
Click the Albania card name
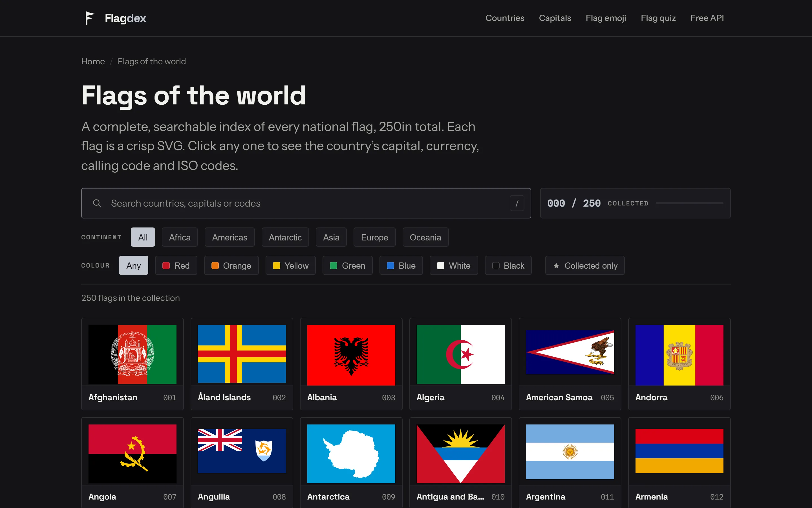[321, 397]
